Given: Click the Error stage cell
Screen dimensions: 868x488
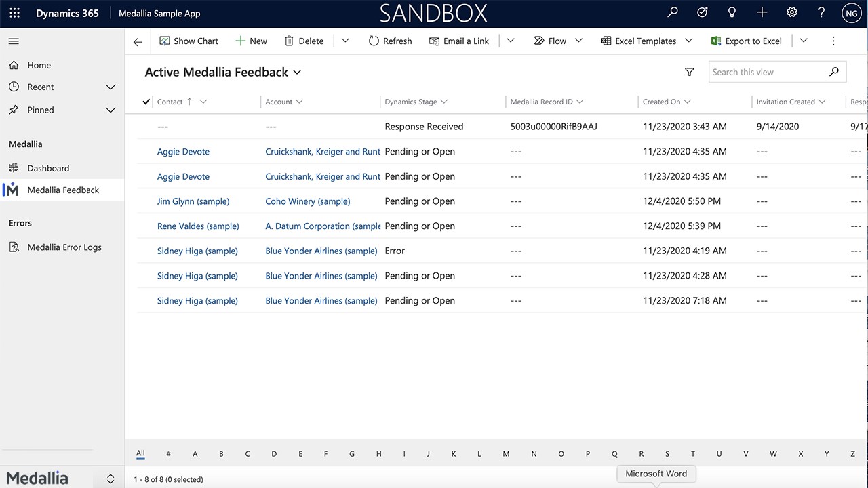Looking at the screenshot, I should (395, 251).
